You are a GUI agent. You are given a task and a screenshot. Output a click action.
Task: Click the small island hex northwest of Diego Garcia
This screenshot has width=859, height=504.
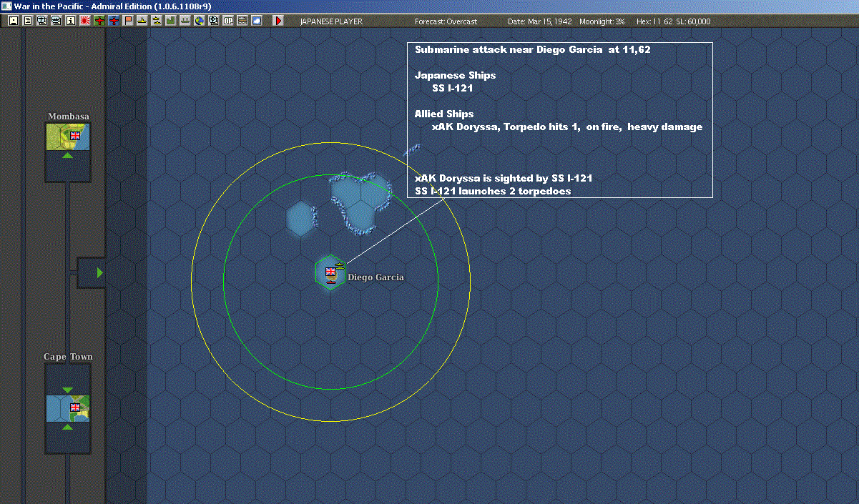click(301, 218)
